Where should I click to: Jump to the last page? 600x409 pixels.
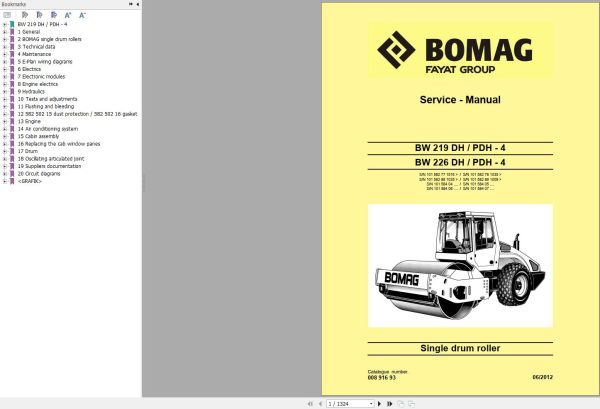tap(390, 404)
